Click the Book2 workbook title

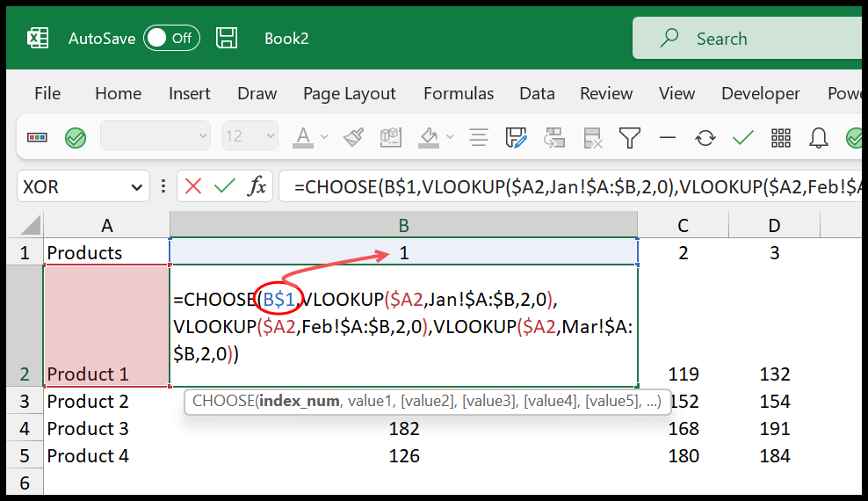[286, 38]
